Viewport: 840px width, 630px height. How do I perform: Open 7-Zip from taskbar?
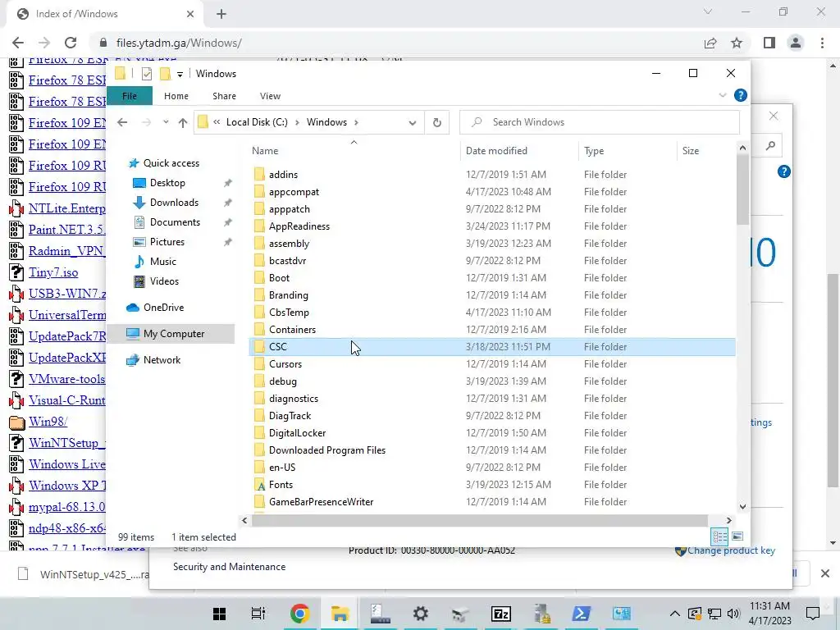point(501,614)
